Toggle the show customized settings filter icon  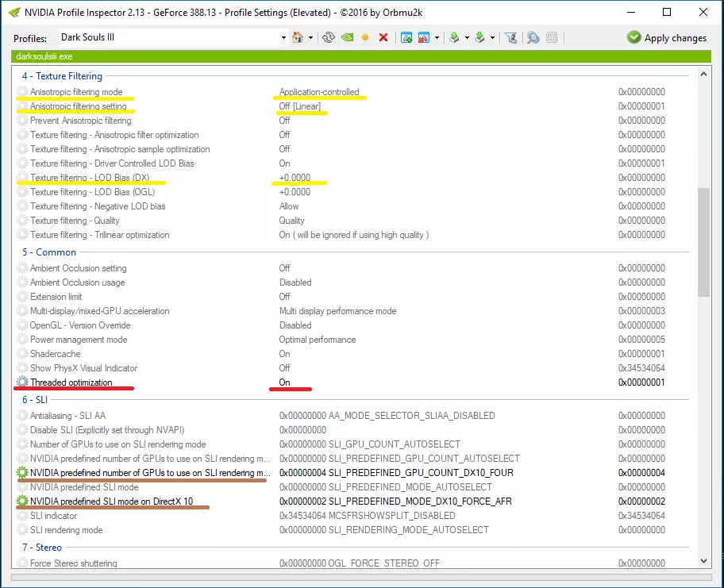tap(510, 37)
